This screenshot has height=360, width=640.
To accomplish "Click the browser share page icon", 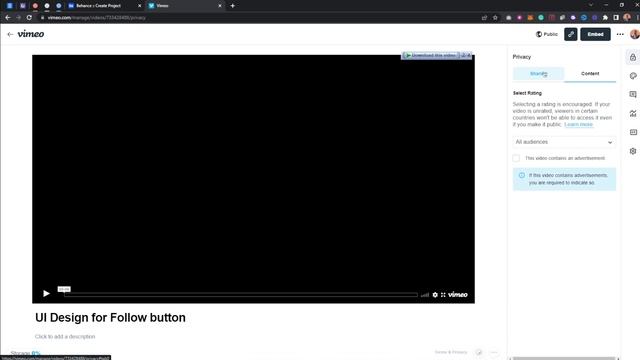I will pyautogui.click(x=484, y=18).
